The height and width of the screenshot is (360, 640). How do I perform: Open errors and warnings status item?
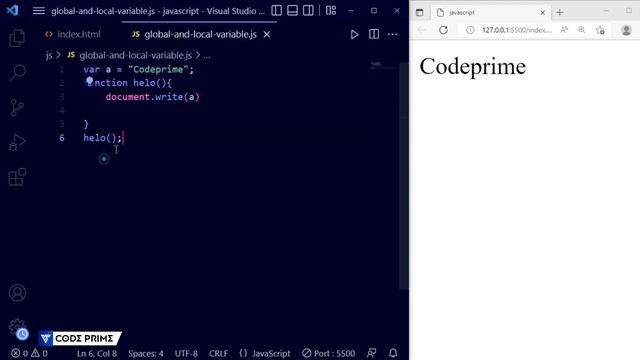pos(29,353)
